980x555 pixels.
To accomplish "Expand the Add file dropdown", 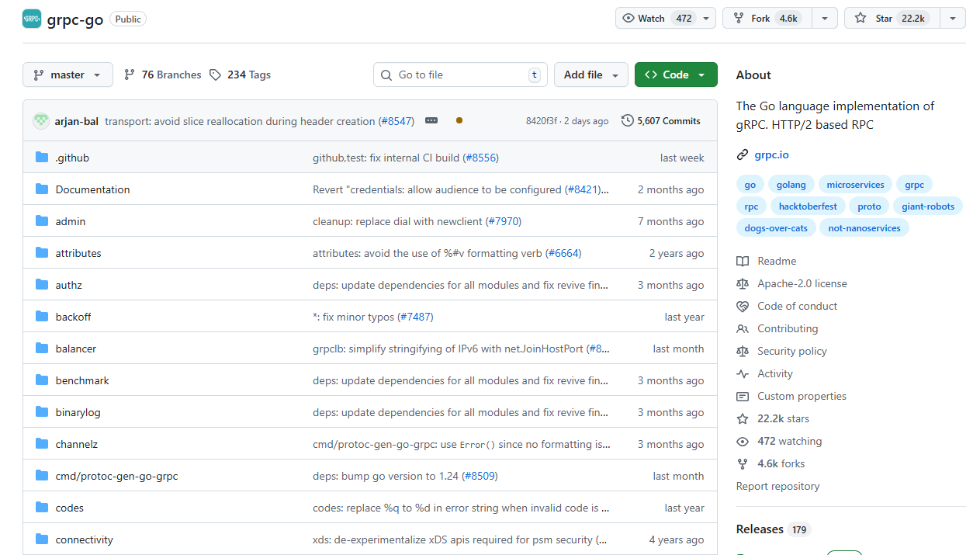I will pyautogui.click(x=591, y=75).
